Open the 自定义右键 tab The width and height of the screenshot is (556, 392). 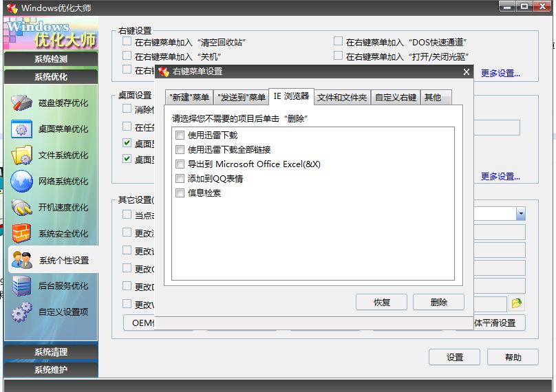coord(396,98)
